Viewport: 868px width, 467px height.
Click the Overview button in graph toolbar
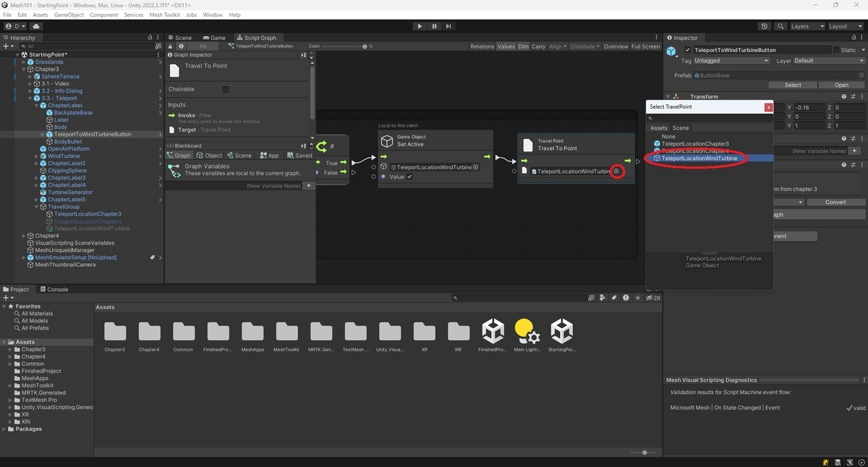pos(616,46)
